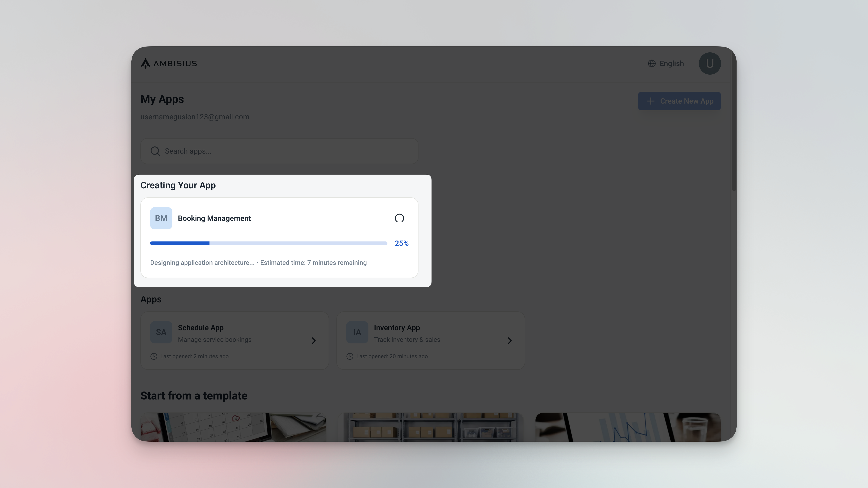This screenshot has width=868, height=488.
Task: Open Schedule App via its chevron arrow
Action: tap(314, 341)
